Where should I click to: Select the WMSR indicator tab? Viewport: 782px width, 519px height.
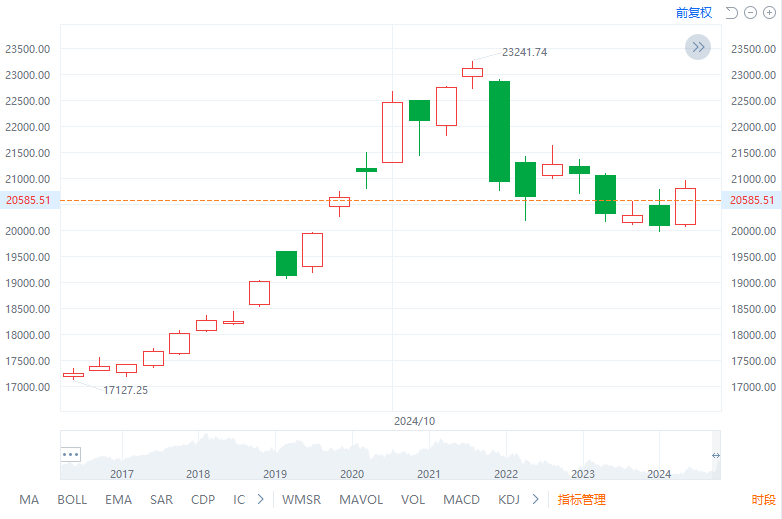point(301,499)
